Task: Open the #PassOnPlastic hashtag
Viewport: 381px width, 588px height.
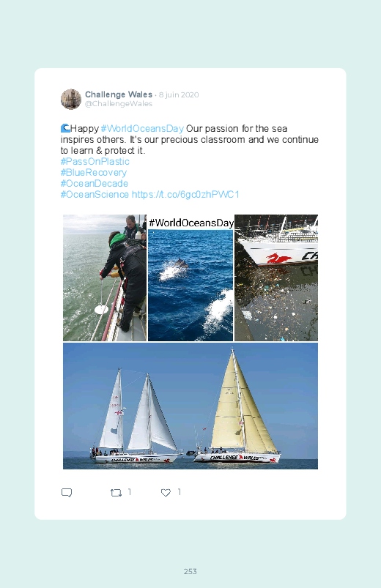Action: [95, 162]
